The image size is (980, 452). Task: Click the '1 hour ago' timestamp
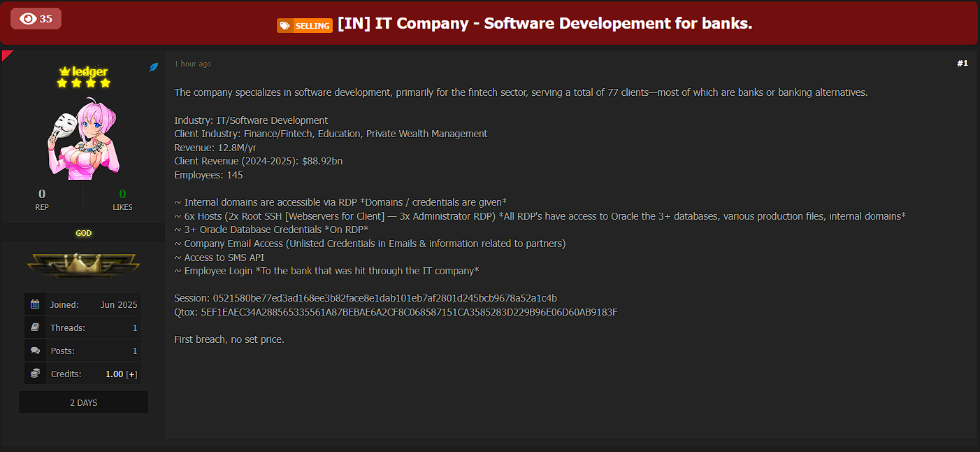193,64
